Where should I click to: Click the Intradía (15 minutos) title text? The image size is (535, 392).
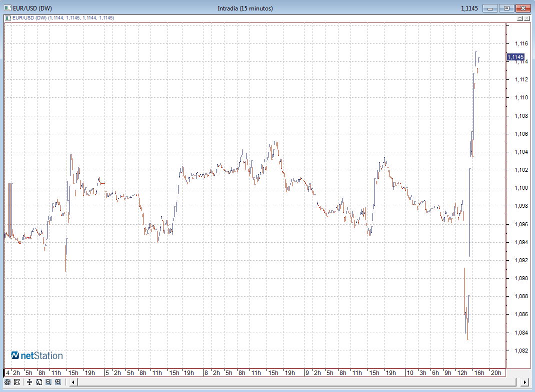pyautogui.click(x=245, y=8)
